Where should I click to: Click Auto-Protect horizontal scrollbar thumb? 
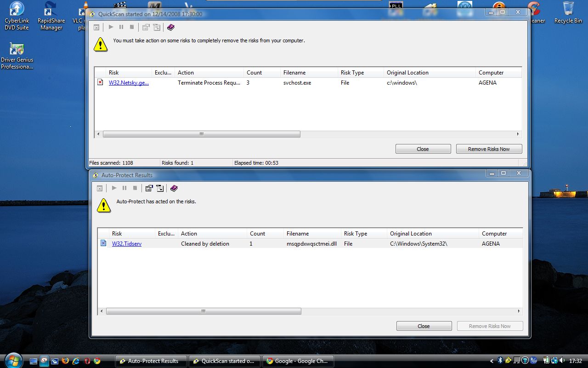(x=204, y=311)
